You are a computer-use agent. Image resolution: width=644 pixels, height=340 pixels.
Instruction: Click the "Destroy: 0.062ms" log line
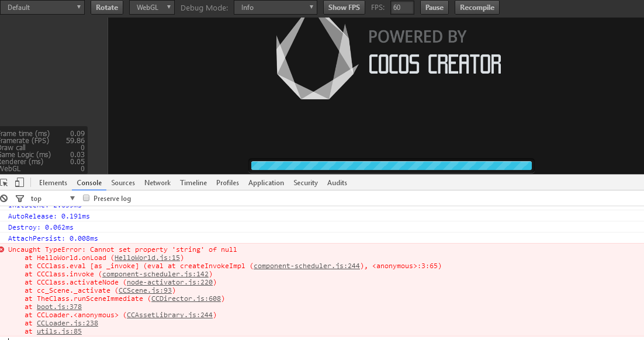[x=41, y=227]
